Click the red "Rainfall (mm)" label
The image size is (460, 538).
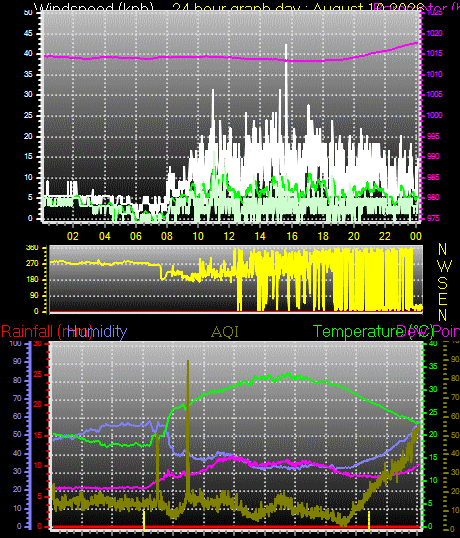coord(46,332)
